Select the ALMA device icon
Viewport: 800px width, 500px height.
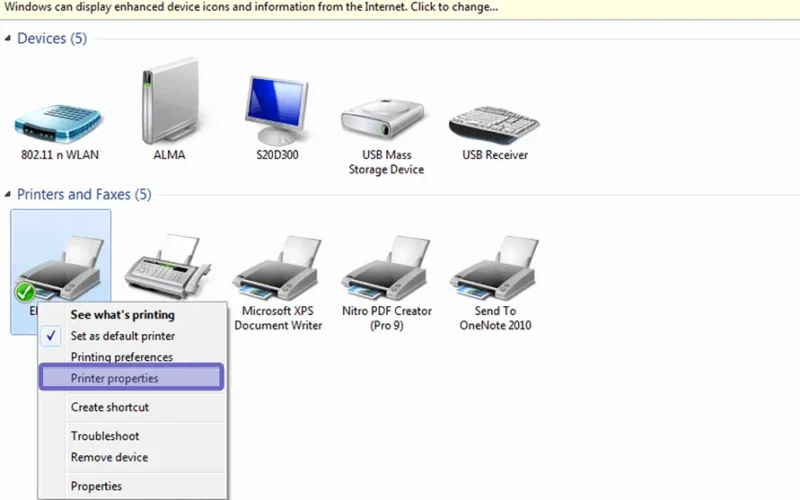170,101
